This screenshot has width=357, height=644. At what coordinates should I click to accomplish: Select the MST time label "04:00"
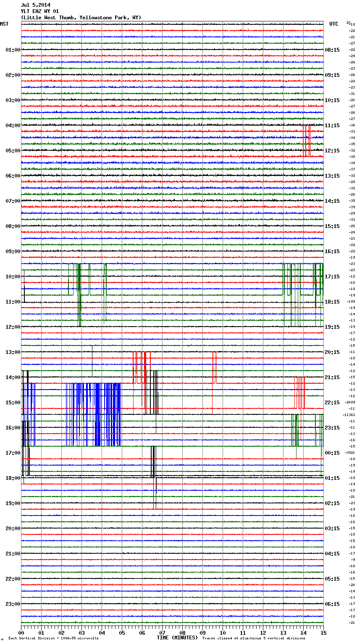click(x=13, y=126)
